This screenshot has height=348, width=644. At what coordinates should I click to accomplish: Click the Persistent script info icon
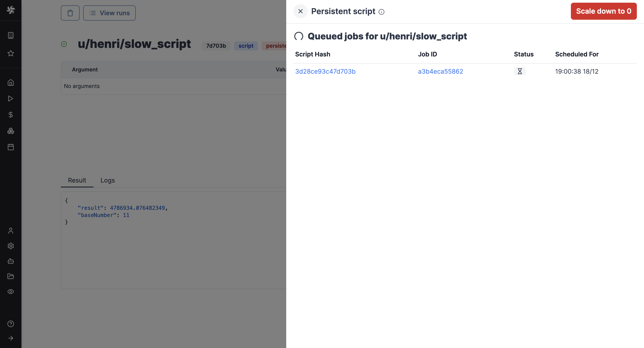381,12
